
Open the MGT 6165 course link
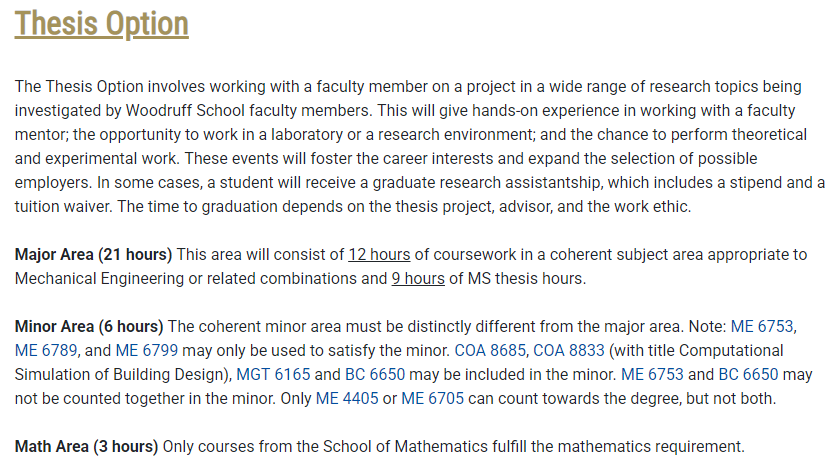click(x=271, y=375)
